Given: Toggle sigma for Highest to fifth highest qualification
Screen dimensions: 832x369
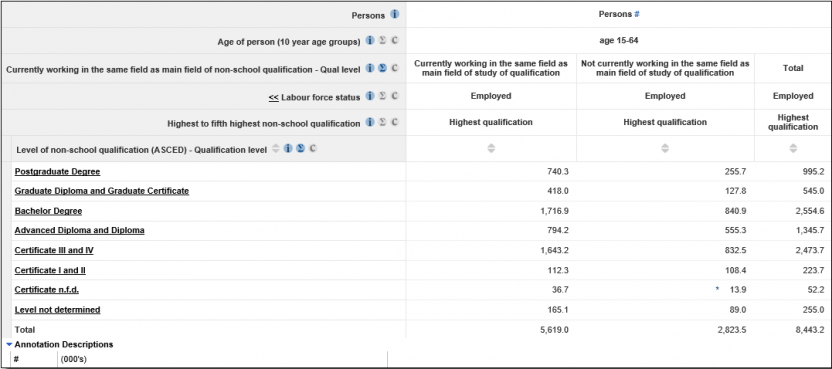Looking at the screenshot, I should click(383, 123).
